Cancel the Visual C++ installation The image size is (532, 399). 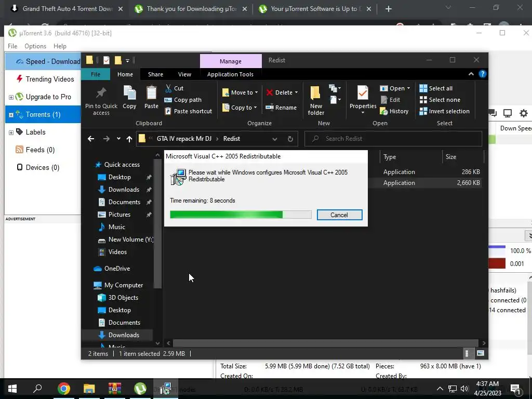[339, 215]
